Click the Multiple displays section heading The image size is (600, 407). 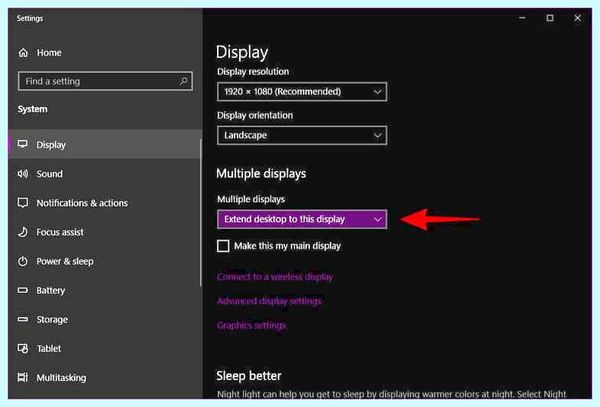pyautogui.click(x=261, y=174)
